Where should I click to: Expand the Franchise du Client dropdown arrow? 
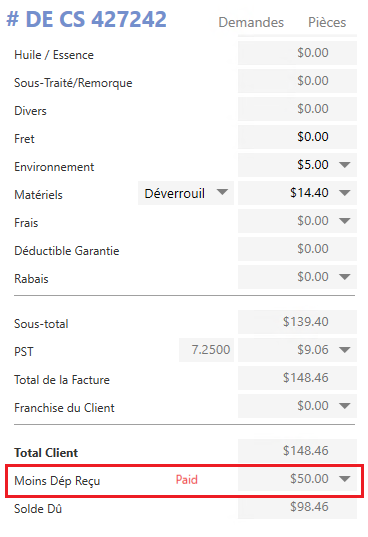[x=344, y=406]
